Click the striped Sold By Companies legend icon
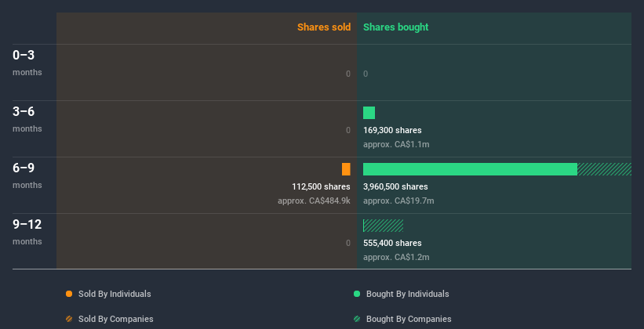 pyautogui.click(x=69, y=319)
